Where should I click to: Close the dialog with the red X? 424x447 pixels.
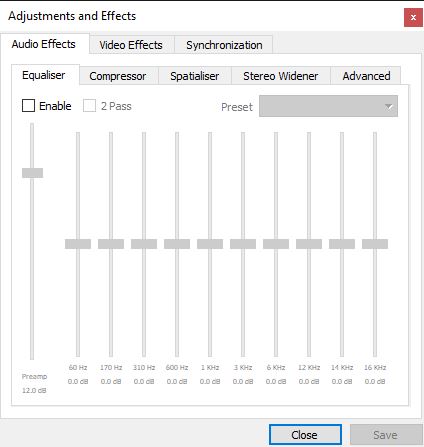click(x=413, y=17)
